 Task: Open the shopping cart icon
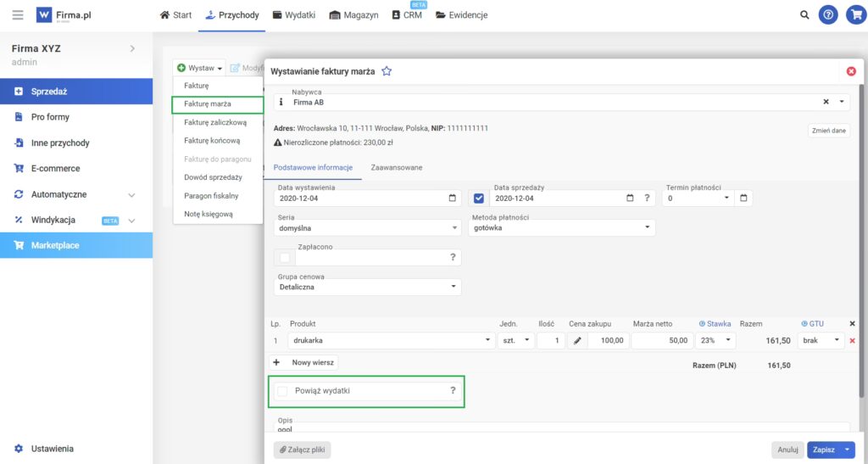pyautogui.click(x=854, y=14)
